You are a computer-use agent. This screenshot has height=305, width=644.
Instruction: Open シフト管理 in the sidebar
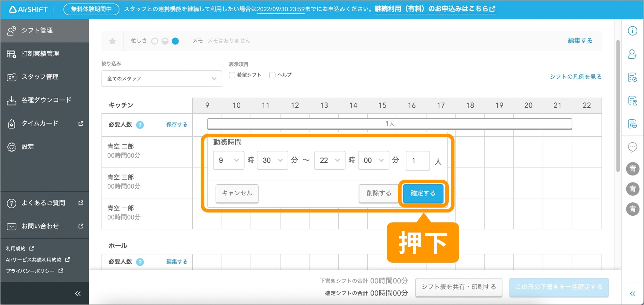pos(44,31)
